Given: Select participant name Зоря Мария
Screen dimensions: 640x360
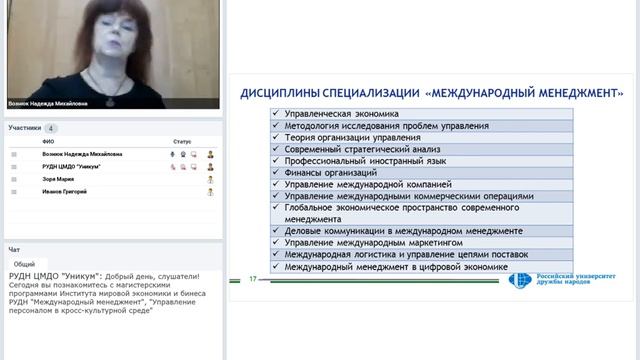Looking at the screenshot, I should pos(58,179).
